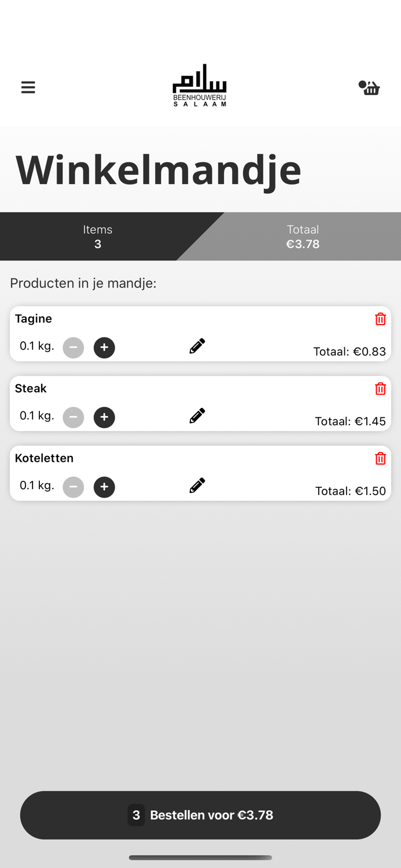Edit the Tagine item with pencil

pos(197,346)
